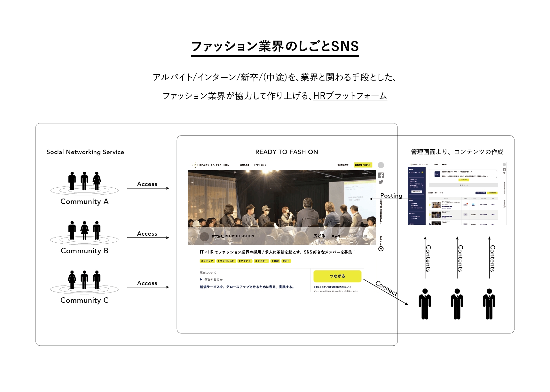Select the first carousel dot in admin banner

click(x=460, y=185)
